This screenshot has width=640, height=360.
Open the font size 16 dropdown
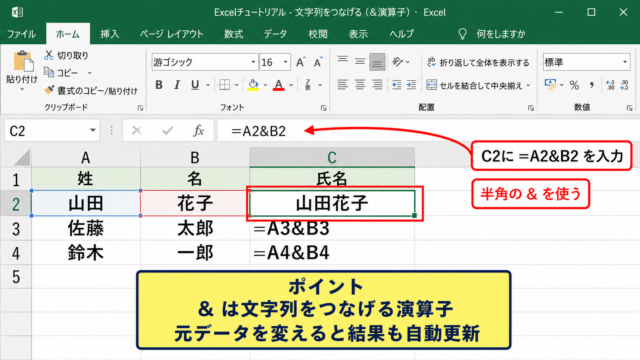click(285, 62)
